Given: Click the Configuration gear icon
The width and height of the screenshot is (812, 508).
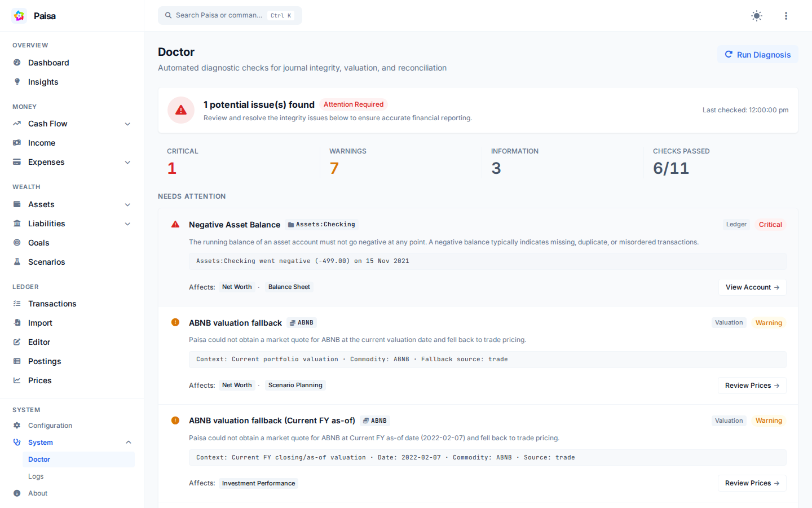Looking at the screenshot, I should tap(17, 426).
